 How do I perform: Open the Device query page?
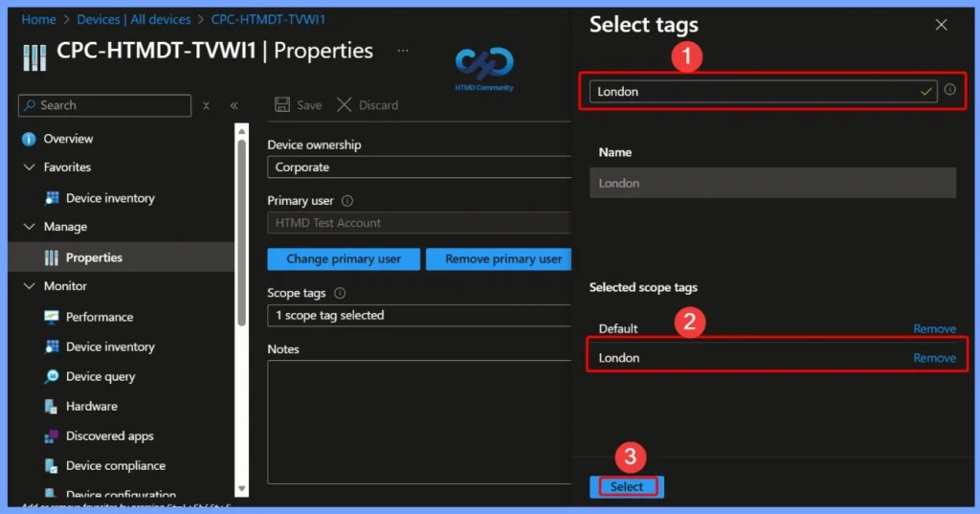pyautogui.click(x=100, y=376)
